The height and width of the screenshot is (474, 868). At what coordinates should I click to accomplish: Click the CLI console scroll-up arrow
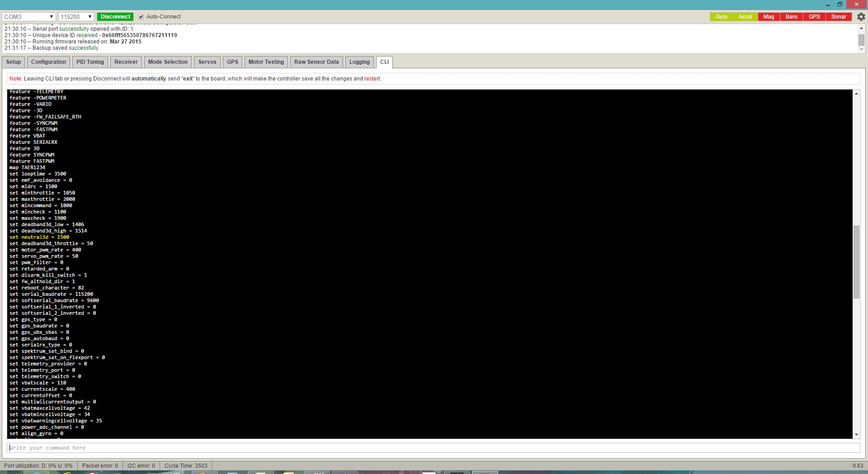(x=856, y=94)
